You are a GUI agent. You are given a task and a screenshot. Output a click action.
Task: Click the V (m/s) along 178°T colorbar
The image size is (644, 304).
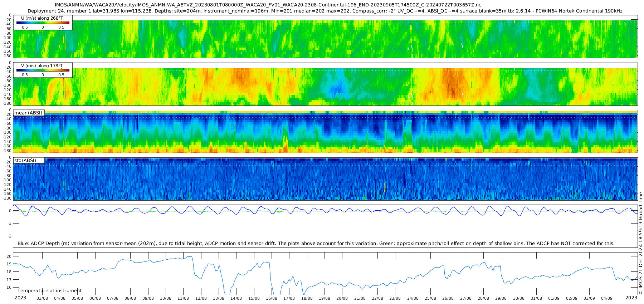point(43,70)
